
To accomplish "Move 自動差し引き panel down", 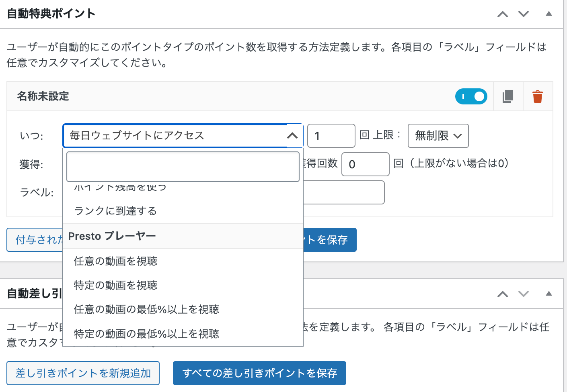I will coord(524,294).
